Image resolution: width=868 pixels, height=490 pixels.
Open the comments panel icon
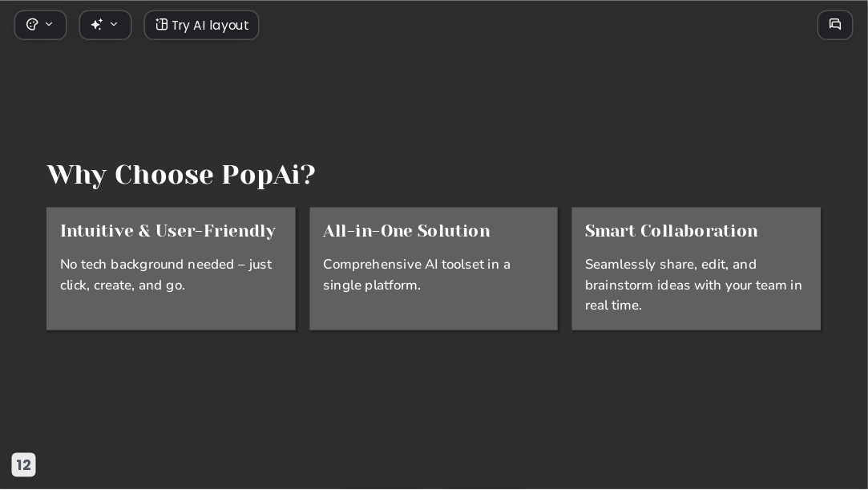835,25
